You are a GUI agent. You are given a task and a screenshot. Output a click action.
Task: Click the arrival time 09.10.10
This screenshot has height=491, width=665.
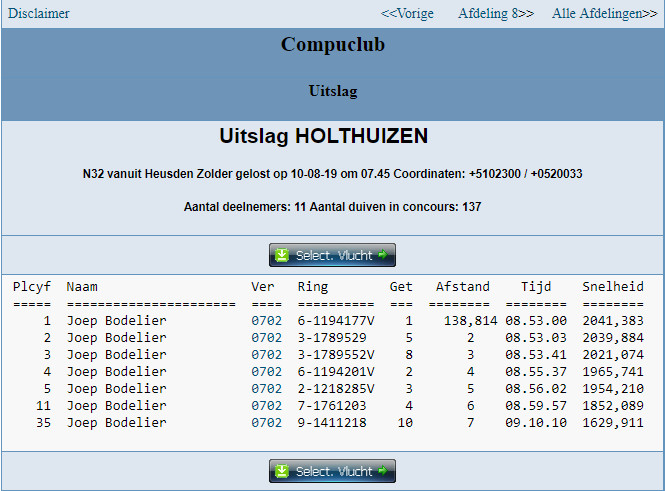pyautogui.click(x=536, y=422)
